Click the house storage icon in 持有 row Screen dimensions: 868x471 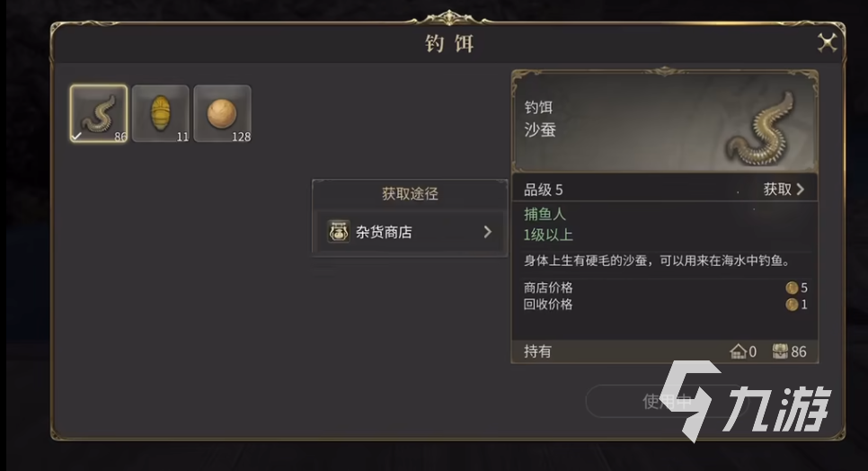(x=739, y=351)
